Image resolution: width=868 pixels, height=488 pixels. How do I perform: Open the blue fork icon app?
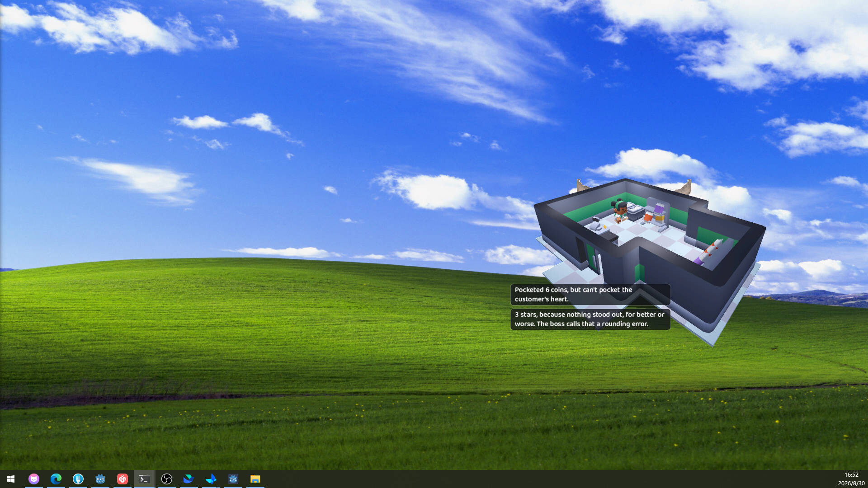point(78,479)
